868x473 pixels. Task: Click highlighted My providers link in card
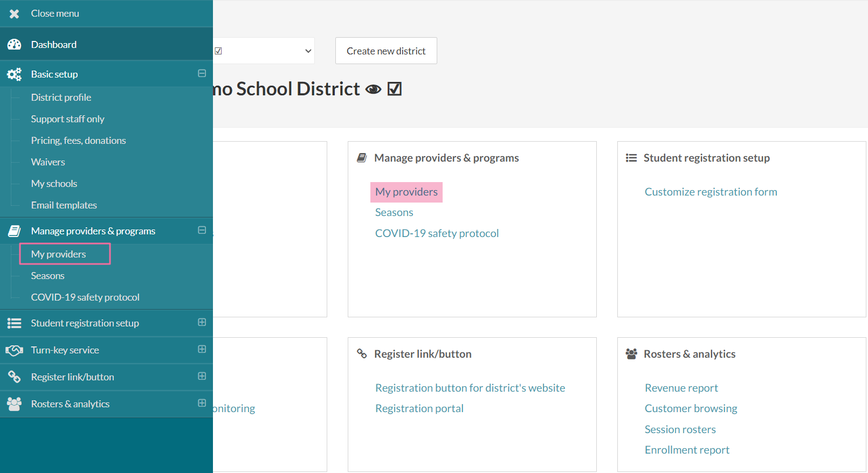point(407,192)
